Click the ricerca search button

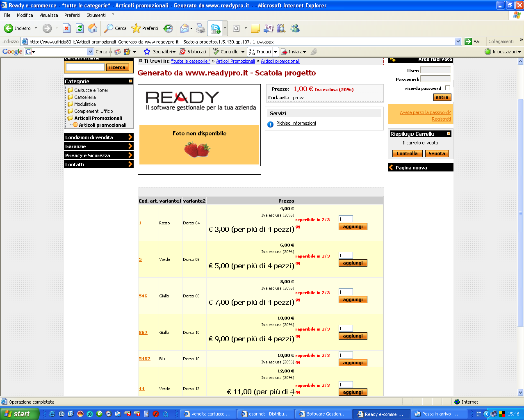117,67
